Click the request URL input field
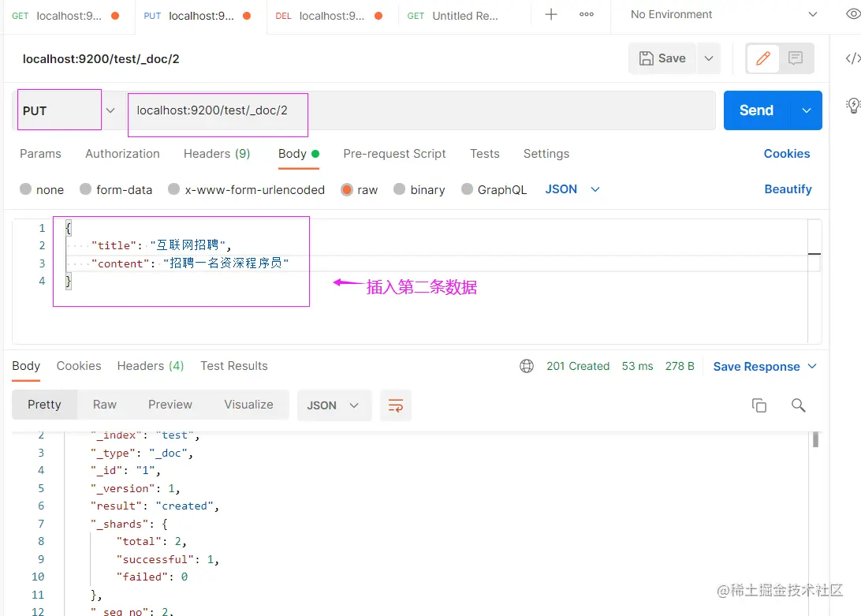861x616 pixels. click(420, 110)
